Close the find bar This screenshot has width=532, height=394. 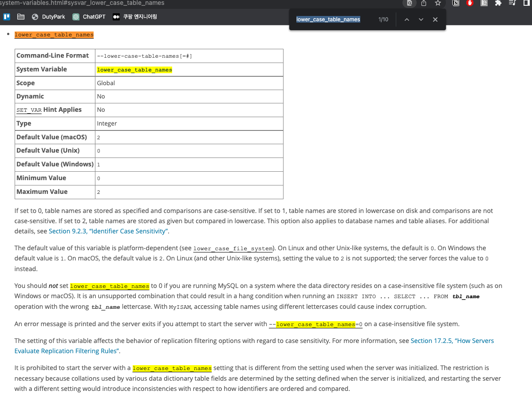(435, 20)
